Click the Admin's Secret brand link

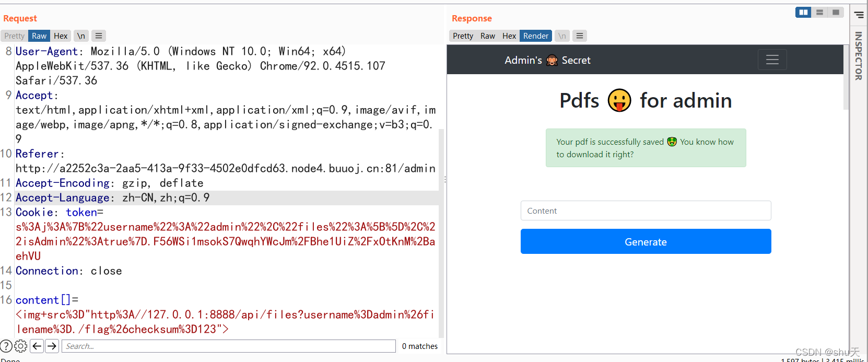[x=547, y=61]
